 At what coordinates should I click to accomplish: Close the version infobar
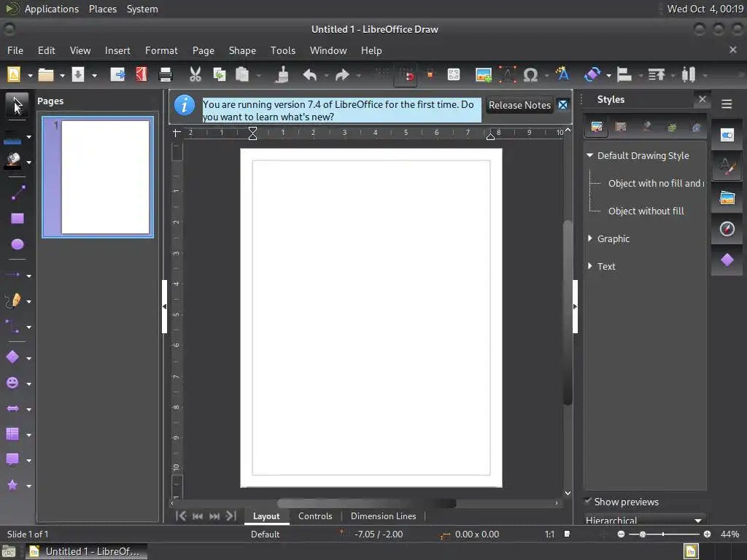pyautogui.click(x=562, y=105)
